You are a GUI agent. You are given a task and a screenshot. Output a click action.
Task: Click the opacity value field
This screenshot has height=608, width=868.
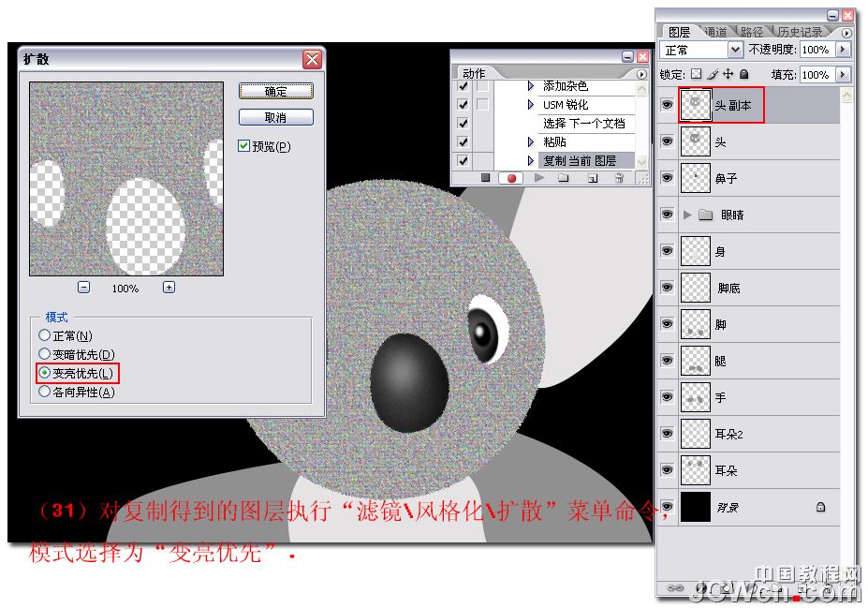tap(816, 50)
